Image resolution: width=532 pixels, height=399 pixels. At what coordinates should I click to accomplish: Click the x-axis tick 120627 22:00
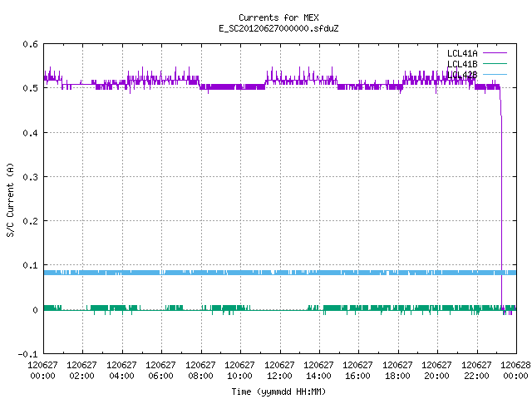(x=476, y=370)
